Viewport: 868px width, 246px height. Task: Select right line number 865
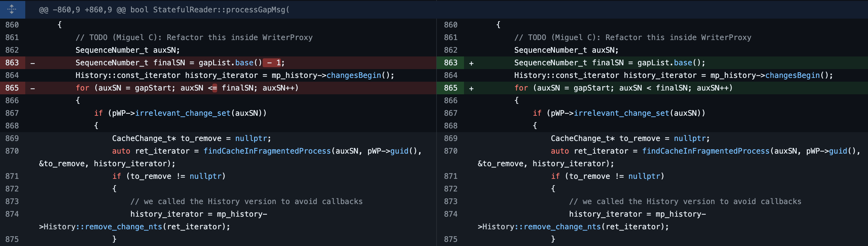(x=450, y=88)
